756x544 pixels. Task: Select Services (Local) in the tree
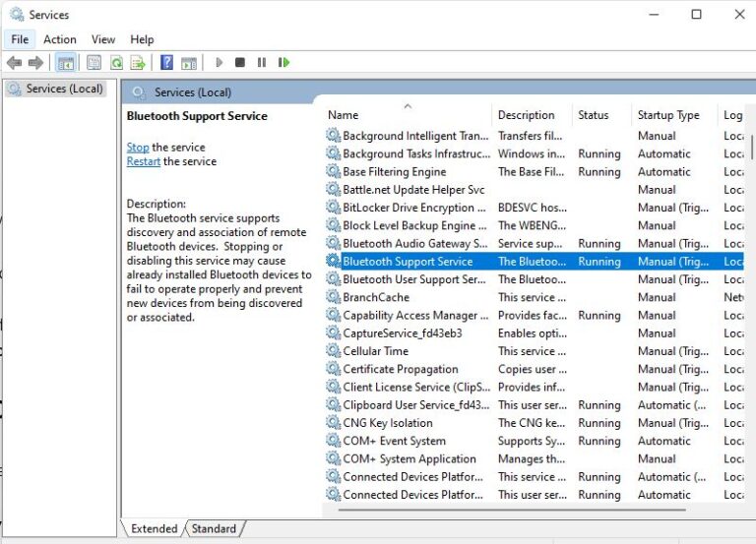tap(64, 89)
